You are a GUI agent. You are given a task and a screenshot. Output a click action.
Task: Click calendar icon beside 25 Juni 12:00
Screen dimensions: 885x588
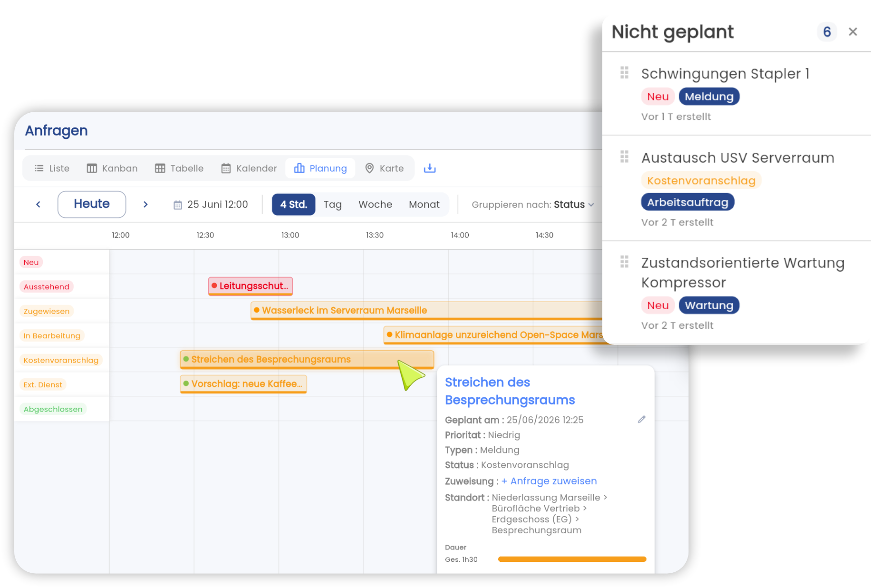pos(177,205)
